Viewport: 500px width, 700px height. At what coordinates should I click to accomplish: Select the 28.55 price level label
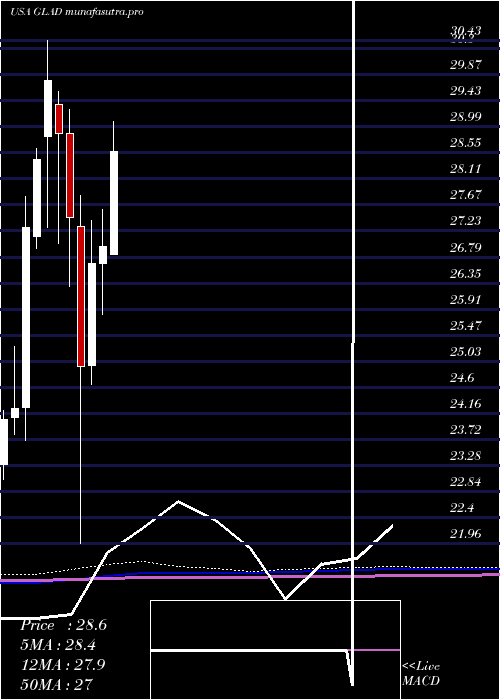(x=466, y=143)
